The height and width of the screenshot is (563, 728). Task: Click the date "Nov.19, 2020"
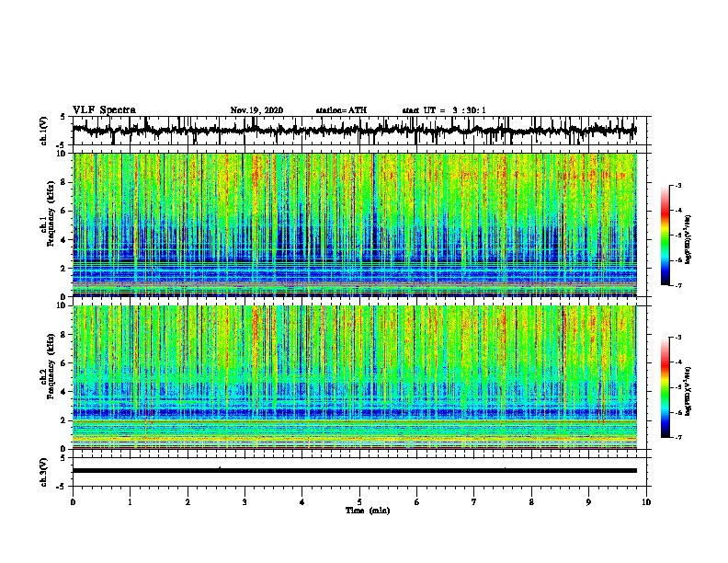[x=256, y=110]
